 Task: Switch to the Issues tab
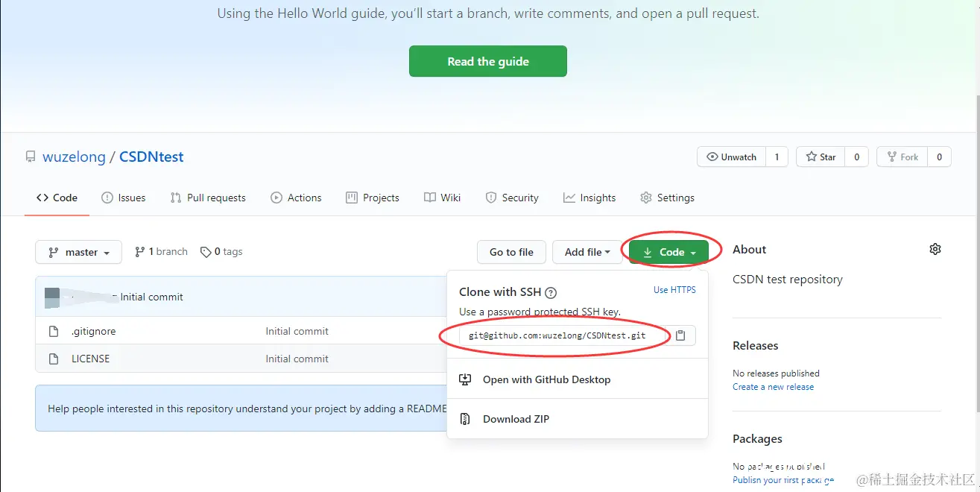(x=124, y=198)
